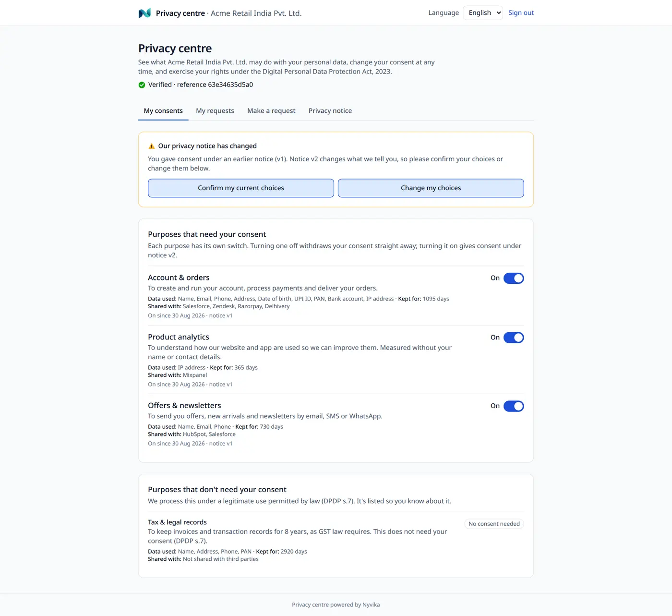This screenshot has height=616, width=672.
Task: Click the 'Account & orders' purpose title
Action: click(x=179, y=278)
